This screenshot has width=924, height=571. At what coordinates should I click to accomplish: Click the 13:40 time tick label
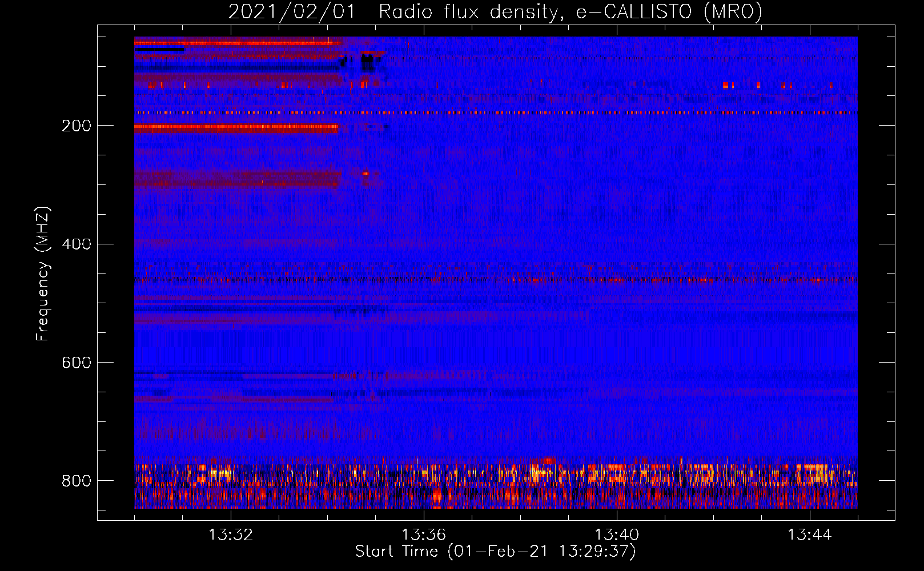pos(617,535)
